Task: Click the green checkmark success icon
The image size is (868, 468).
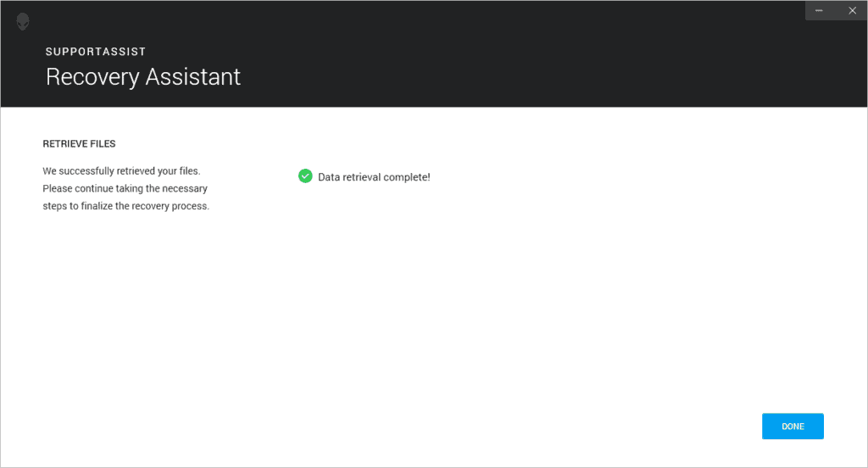Action: pyautogui.click(x=305, y=176)
